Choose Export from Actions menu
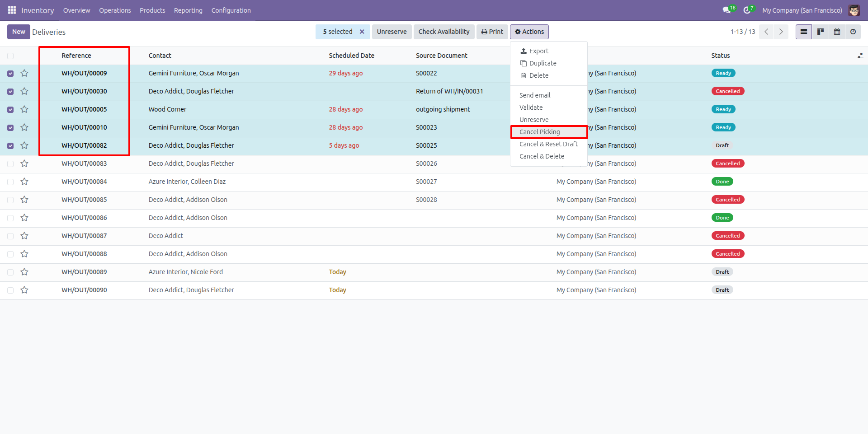The height and width of the screenshot is (434, 868). (x=549, y=51)
